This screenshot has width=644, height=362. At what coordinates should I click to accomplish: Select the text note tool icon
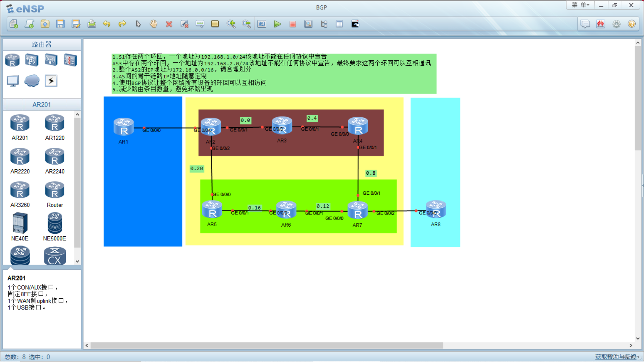pyautogui.click(x=200, y=24)
